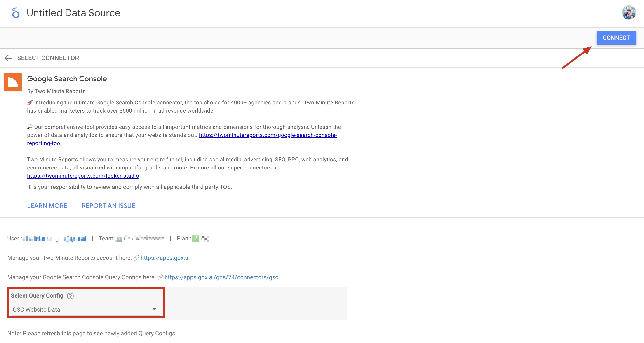Click the Google Search Console heading

(x=67, y=79)
